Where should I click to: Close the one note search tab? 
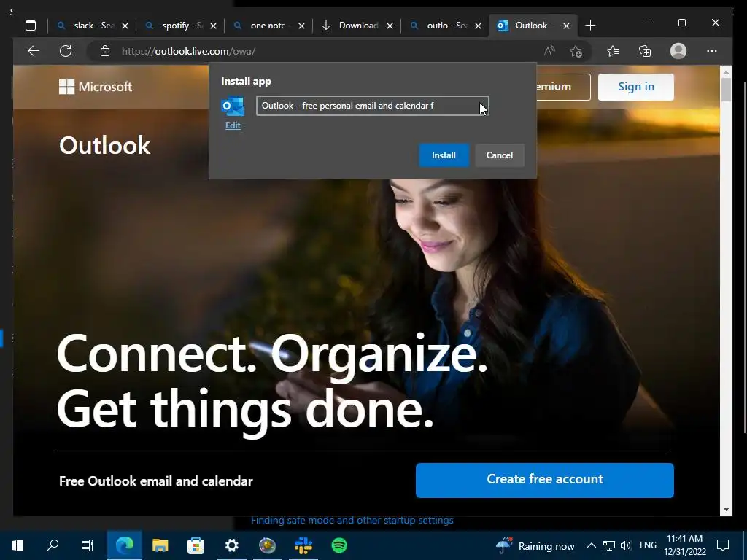tap(301, 26)
